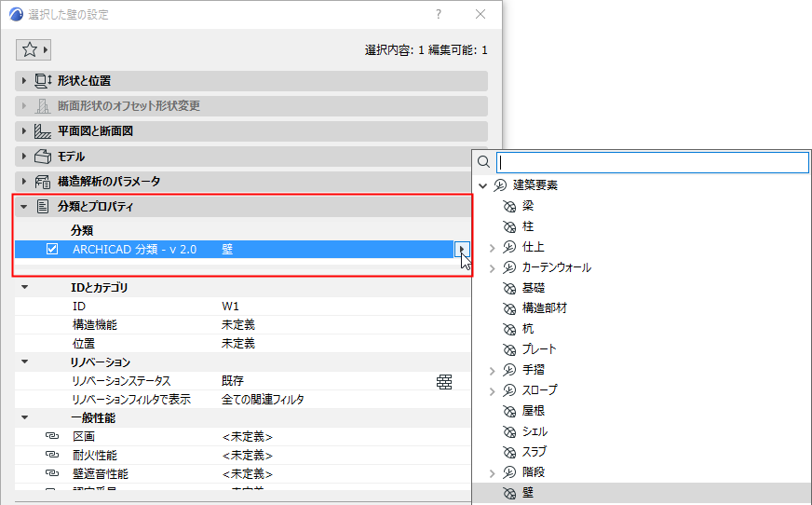Click the 建築要素 classification icon

pos(500,184)
